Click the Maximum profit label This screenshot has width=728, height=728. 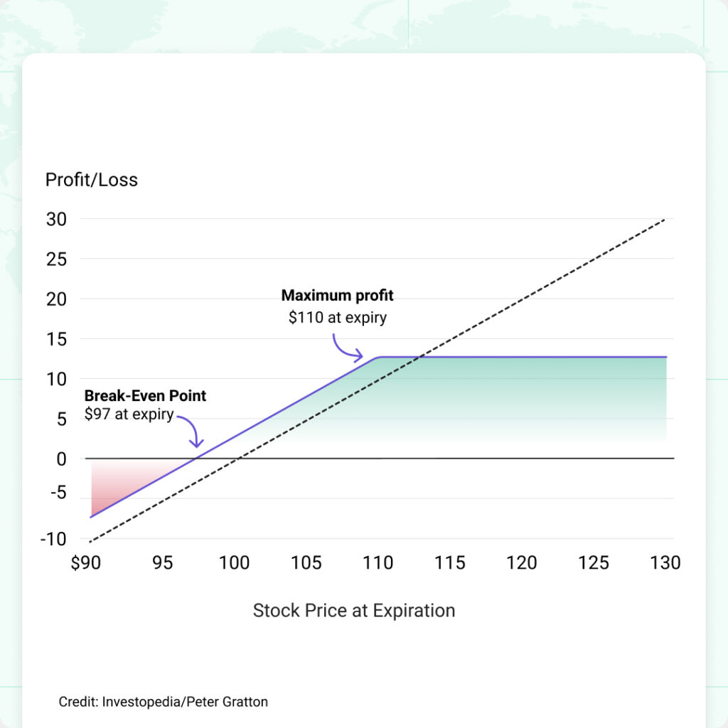337,295
